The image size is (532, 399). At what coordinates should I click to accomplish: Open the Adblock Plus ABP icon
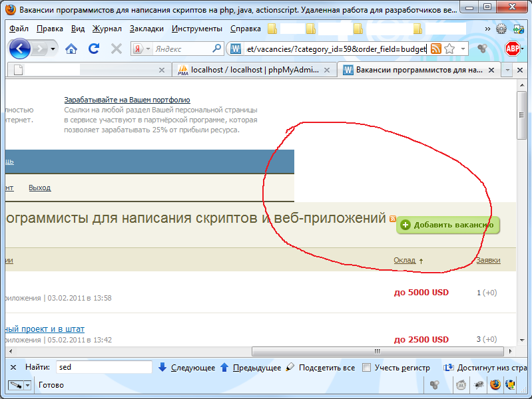click(512, 49)
